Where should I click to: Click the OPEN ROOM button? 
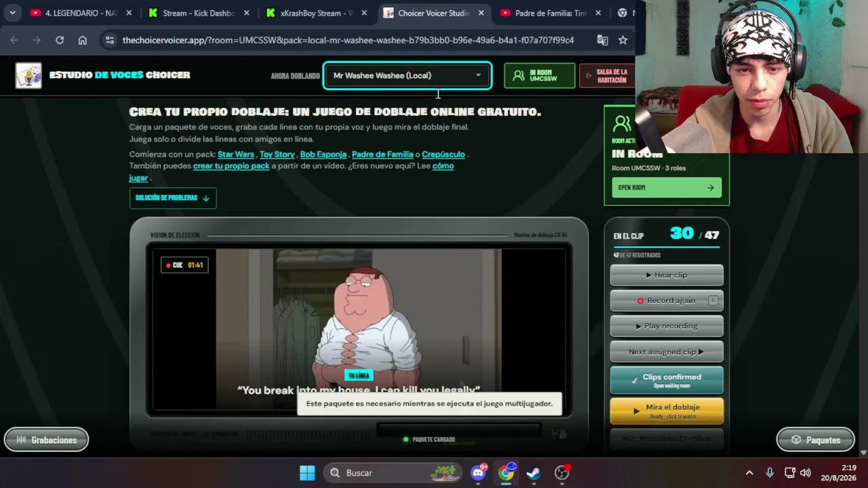coord(667,188)
